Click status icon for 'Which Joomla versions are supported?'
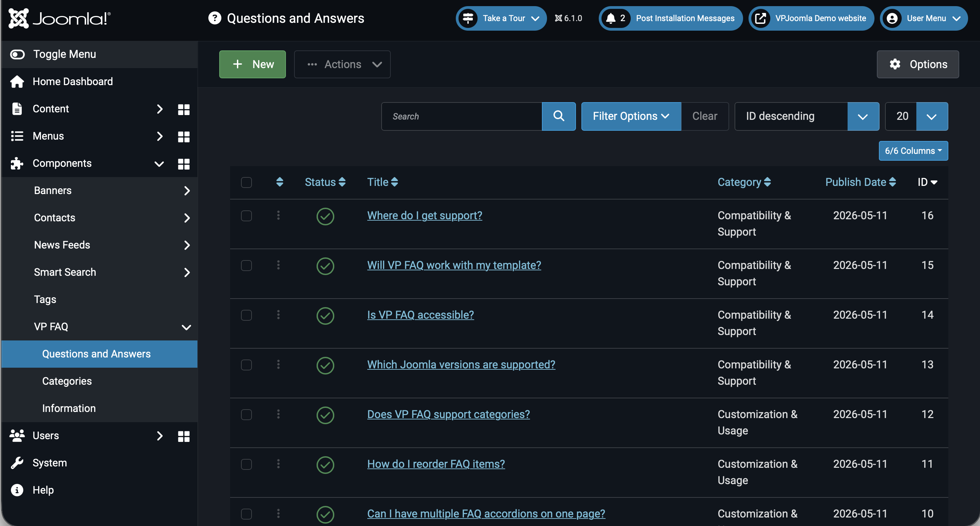 325,365
